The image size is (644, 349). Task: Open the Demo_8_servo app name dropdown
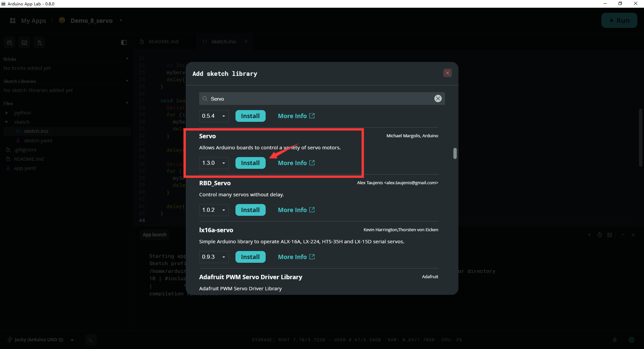[121, 20]
